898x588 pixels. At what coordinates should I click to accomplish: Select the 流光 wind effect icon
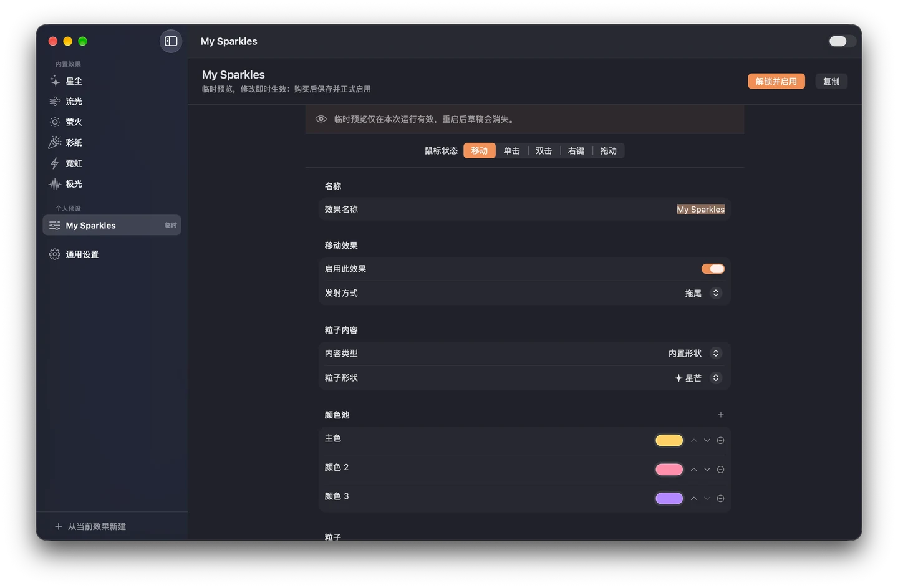click(x=55, y=102)
